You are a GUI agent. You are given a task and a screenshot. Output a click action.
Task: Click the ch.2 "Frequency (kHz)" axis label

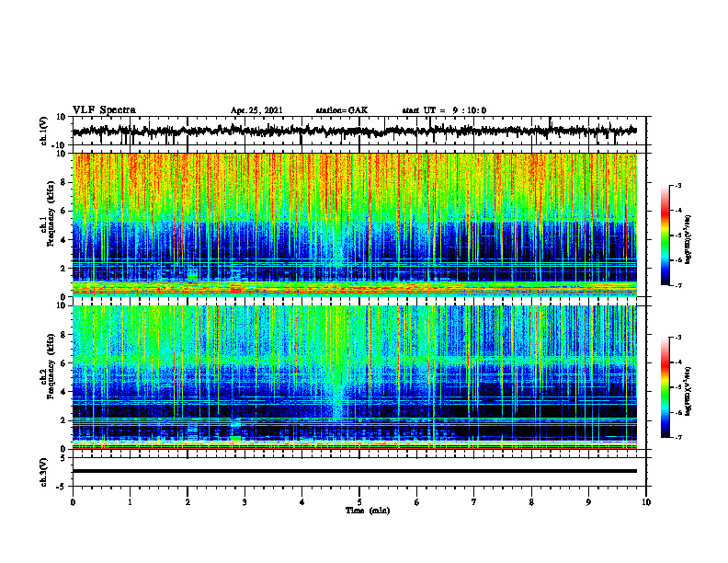point(51,365)
